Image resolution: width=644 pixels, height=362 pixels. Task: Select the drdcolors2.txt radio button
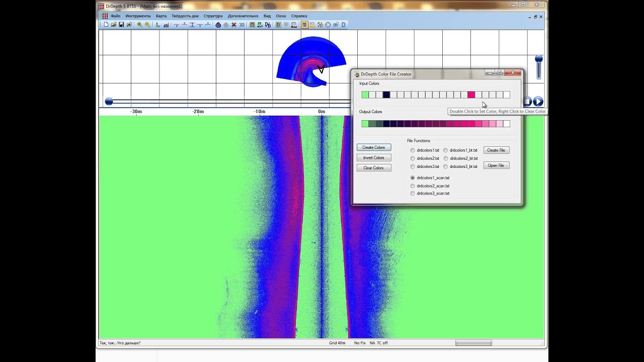pos(413,158)
